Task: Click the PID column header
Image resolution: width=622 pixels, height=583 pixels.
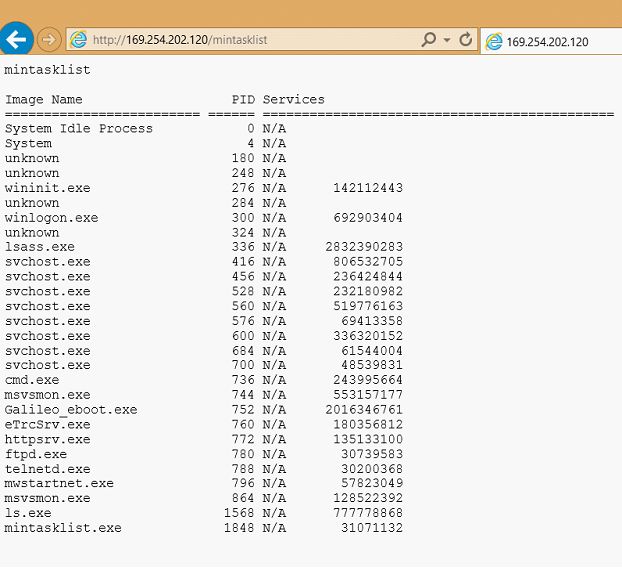Action: [x=243, y=100]
